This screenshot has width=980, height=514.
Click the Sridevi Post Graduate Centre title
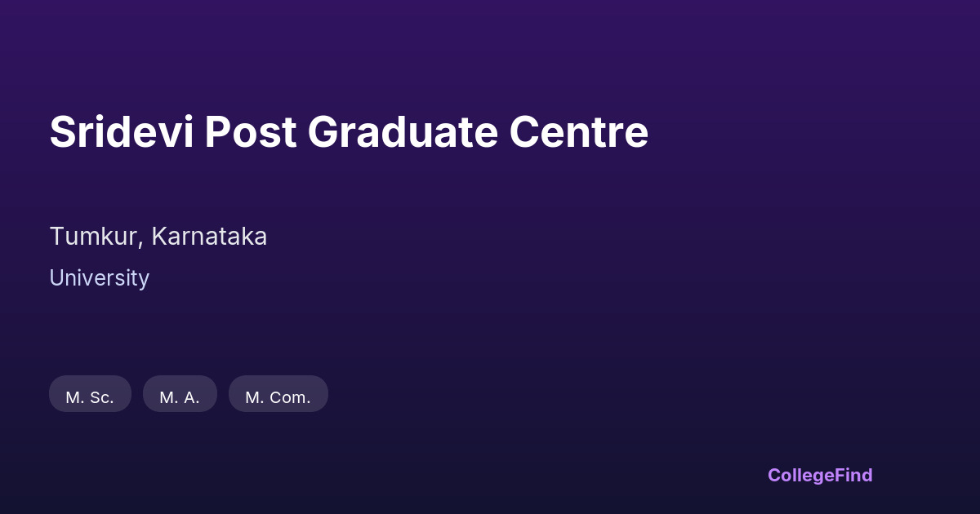[349, 132]
